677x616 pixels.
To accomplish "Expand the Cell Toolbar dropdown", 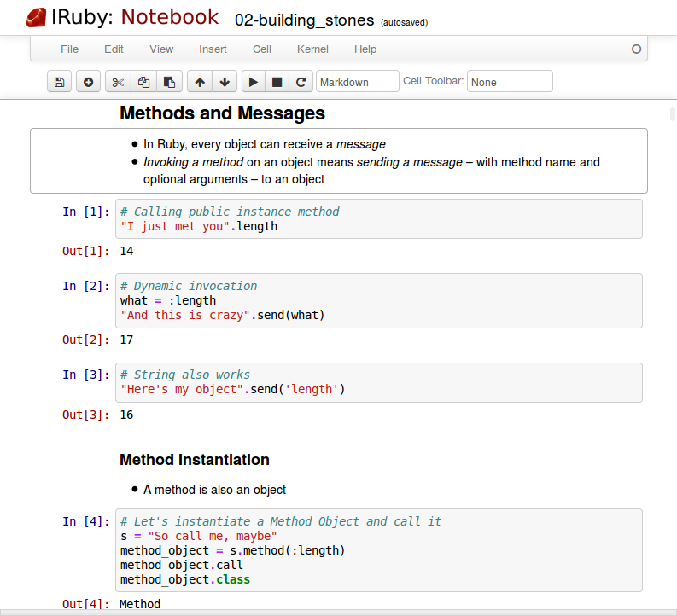I will (510, 82).
